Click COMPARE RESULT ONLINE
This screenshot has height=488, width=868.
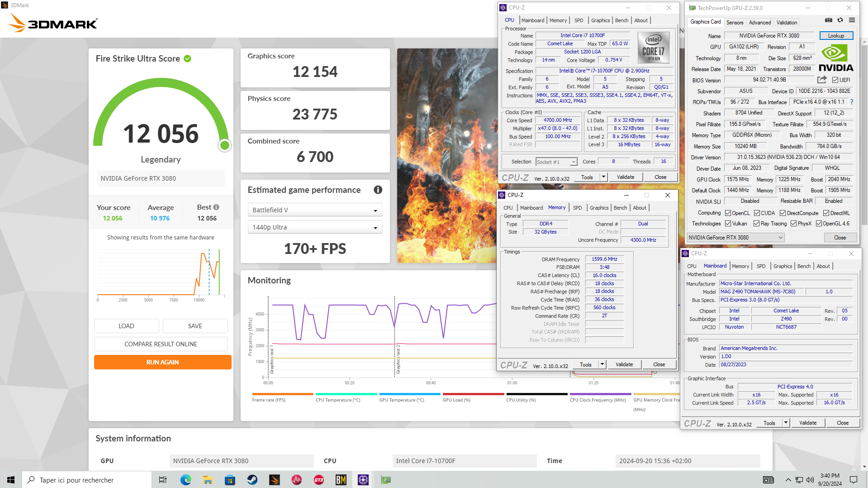161,344
